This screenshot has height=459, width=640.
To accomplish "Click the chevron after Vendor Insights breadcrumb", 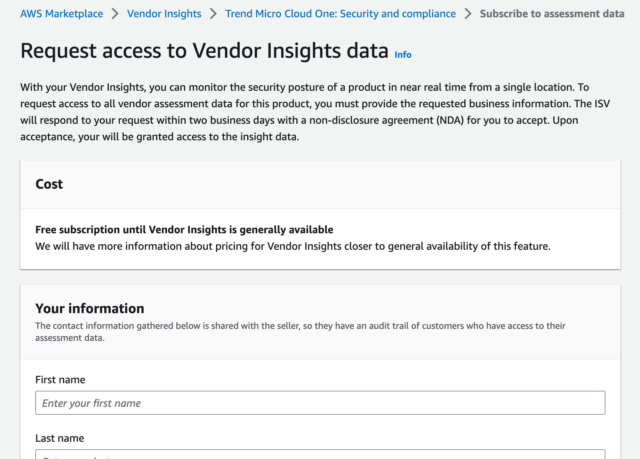I will pyautogui.click(x=213, y=14).
